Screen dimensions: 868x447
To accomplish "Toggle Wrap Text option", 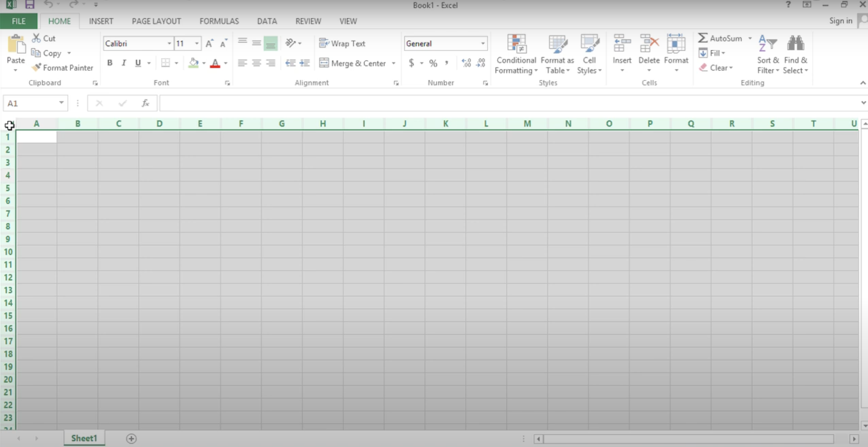I will pos(342,44).
